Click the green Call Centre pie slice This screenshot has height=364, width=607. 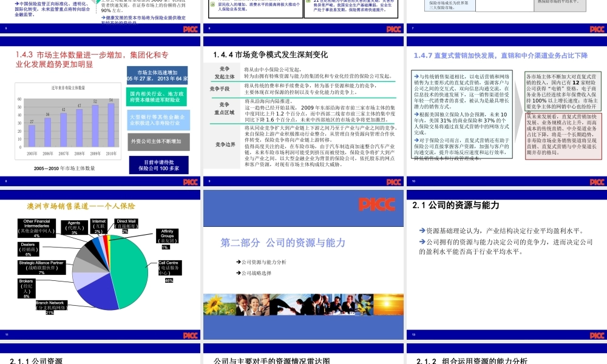point(130,273)
